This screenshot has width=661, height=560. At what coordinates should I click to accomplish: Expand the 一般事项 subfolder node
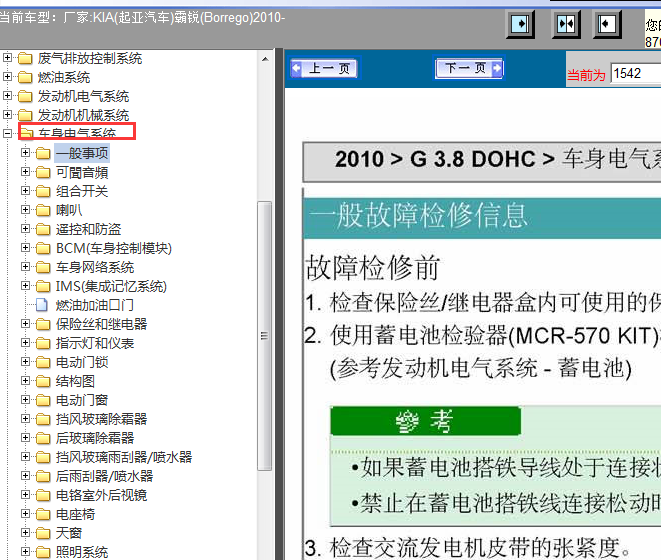26,153
